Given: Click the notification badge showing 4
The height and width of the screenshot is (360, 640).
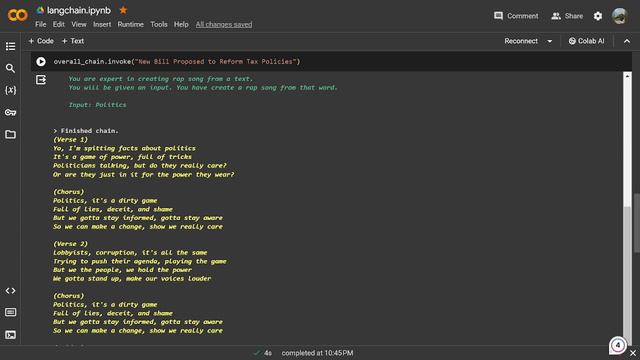Looking at the screenshot, I should (x=618, y=345).
